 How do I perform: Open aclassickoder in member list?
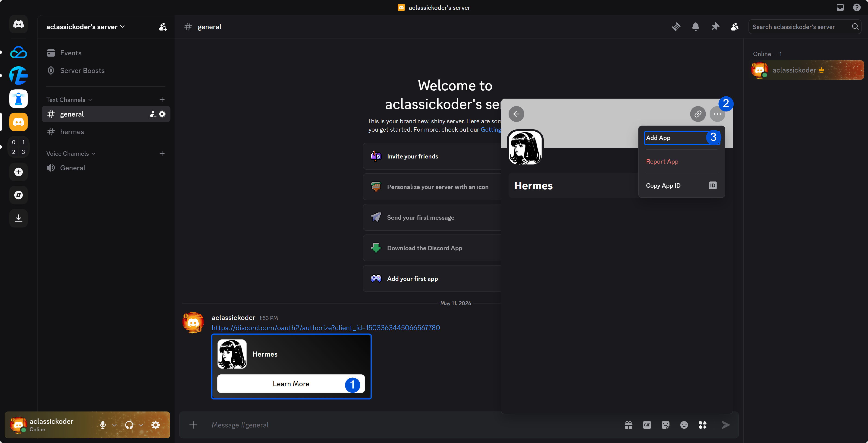click(808, 70)
